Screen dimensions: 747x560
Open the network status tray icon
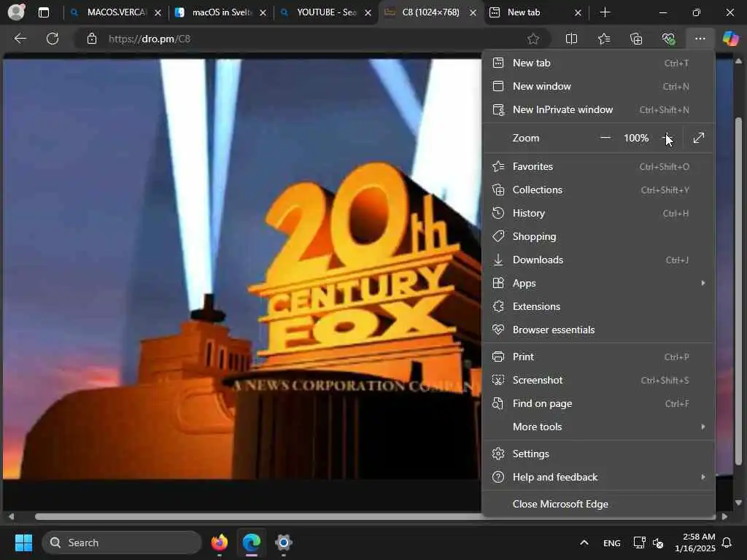pos(639,542)
